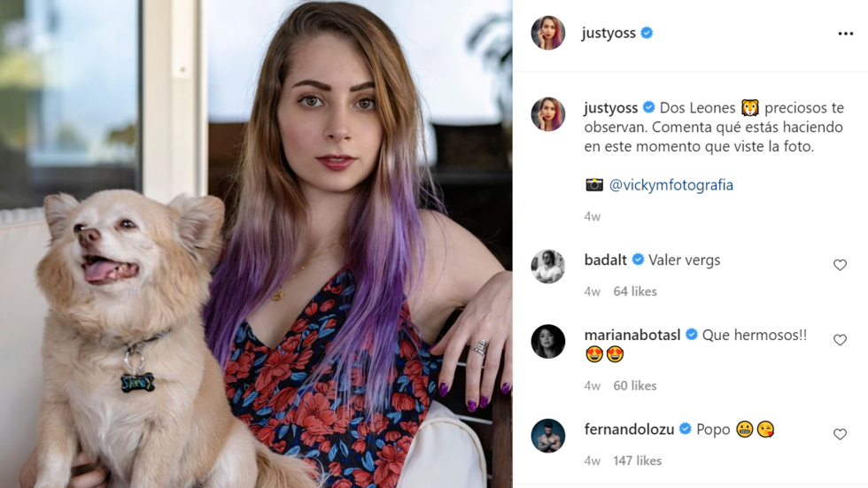Click justyoss header profile avatar

(548, 33)
